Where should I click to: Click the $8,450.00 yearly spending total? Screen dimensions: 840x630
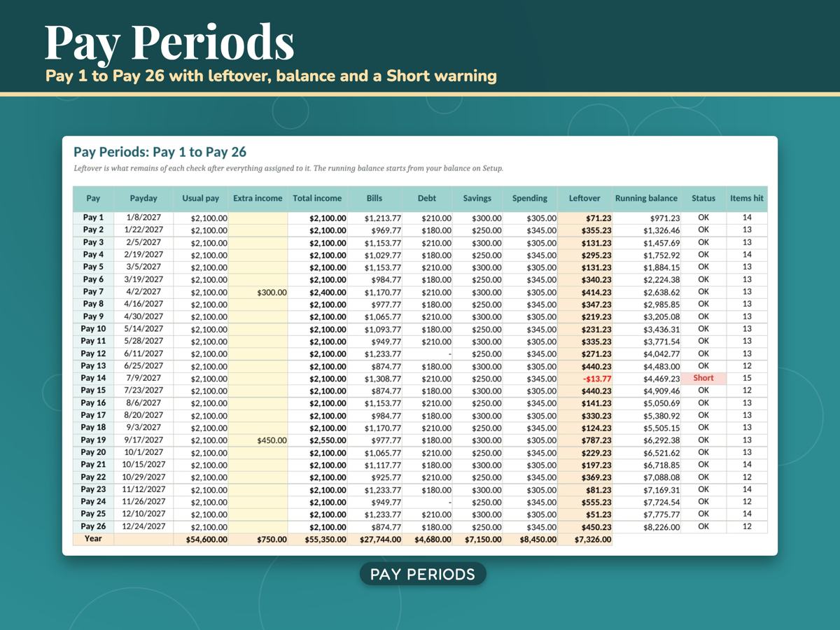pos(530,539)
